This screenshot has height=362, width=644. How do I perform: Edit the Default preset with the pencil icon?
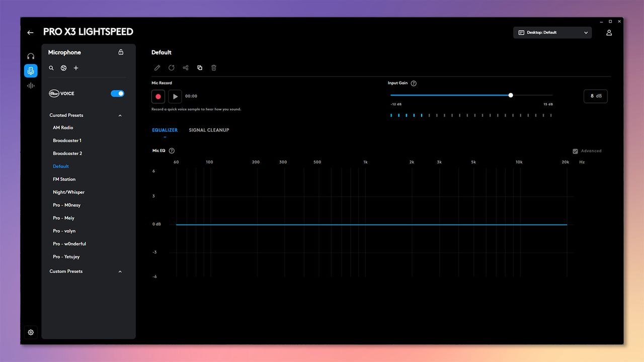click(x=157, y=68)
